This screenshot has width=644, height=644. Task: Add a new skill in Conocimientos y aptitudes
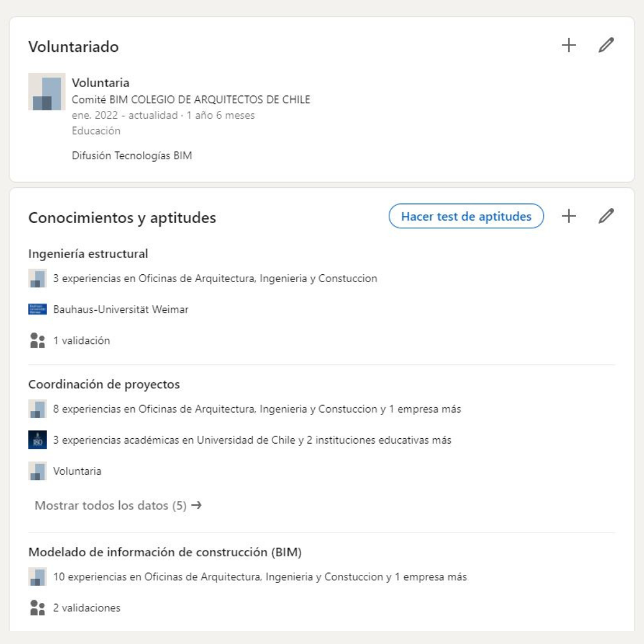coord(569,216)
